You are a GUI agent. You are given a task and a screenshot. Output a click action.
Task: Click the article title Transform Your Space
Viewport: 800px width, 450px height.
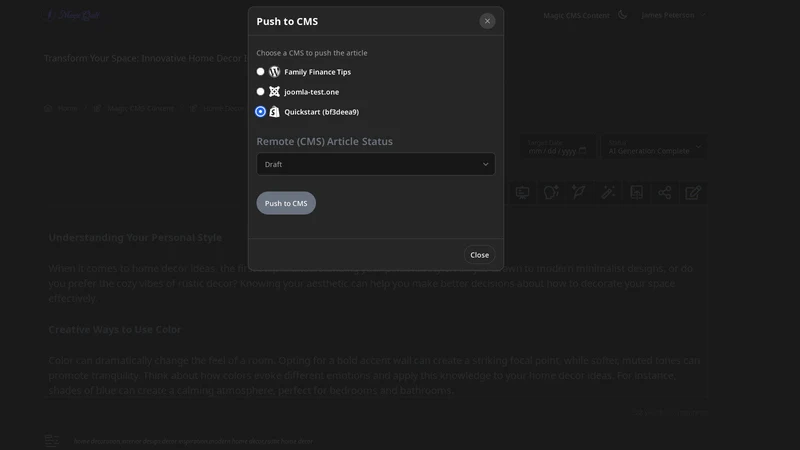(x=146, y=58)
